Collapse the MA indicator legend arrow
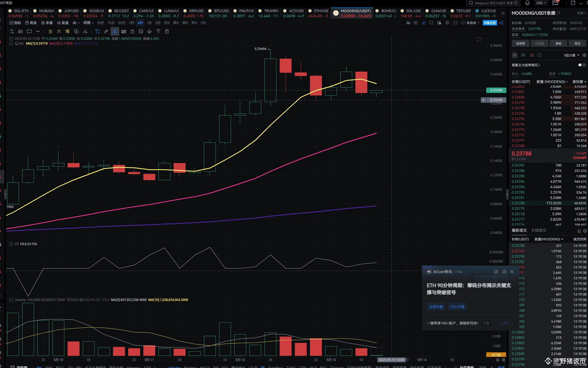 point(11,44)
